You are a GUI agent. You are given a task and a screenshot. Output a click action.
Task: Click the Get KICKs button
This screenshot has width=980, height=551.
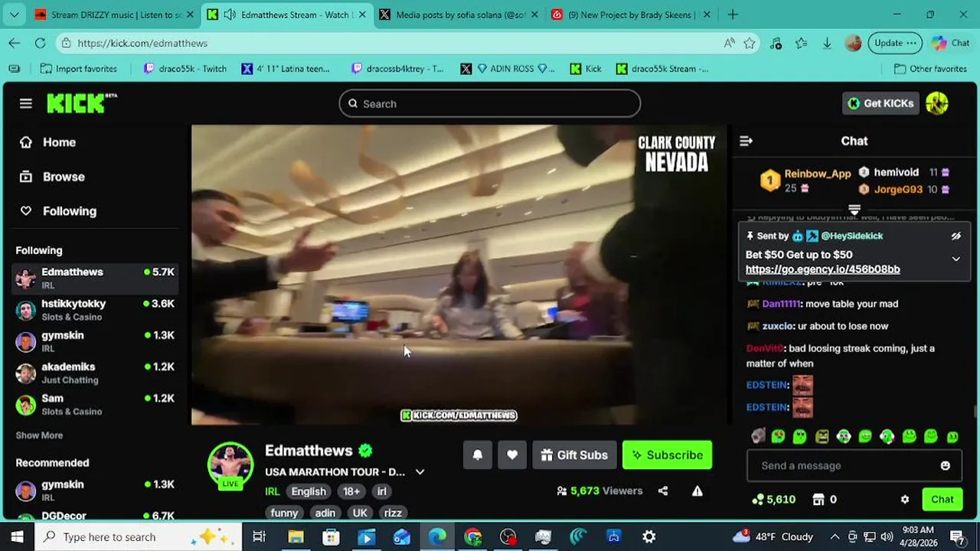click(x=880, y=103)
